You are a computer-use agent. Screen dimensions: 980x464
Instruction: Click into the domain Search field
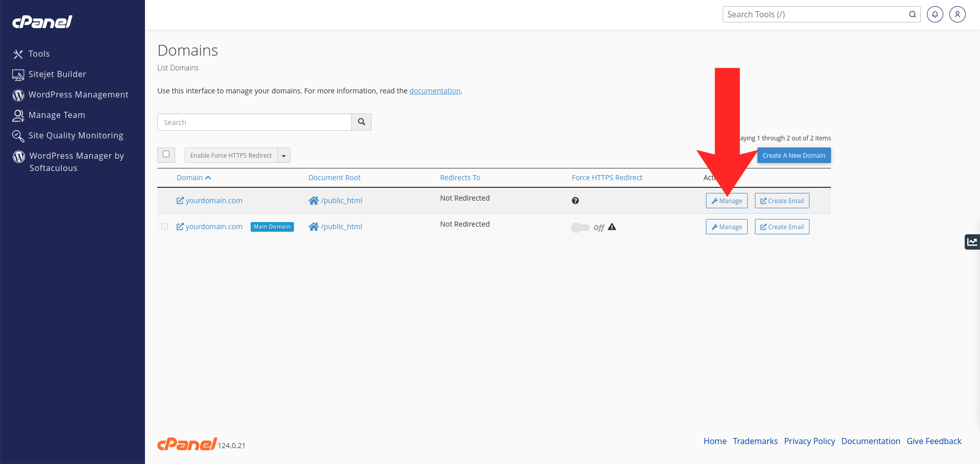tap(254, 122)
